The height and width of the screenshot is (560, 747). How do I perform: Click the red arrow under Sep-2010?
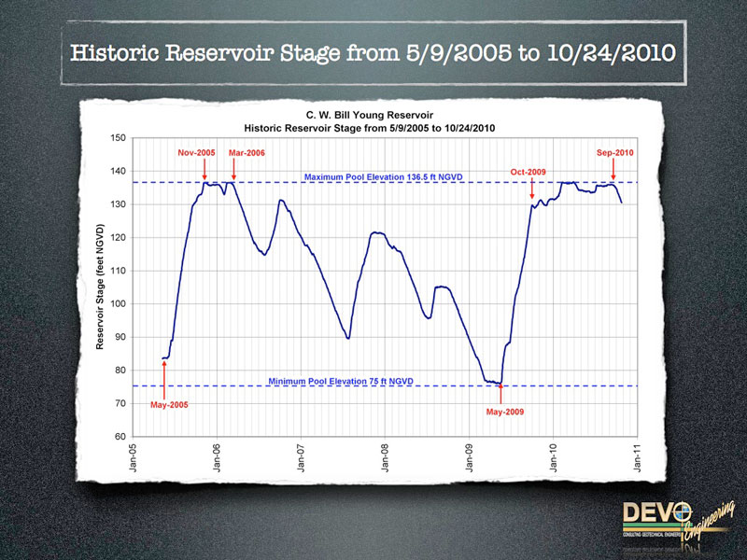613,170
